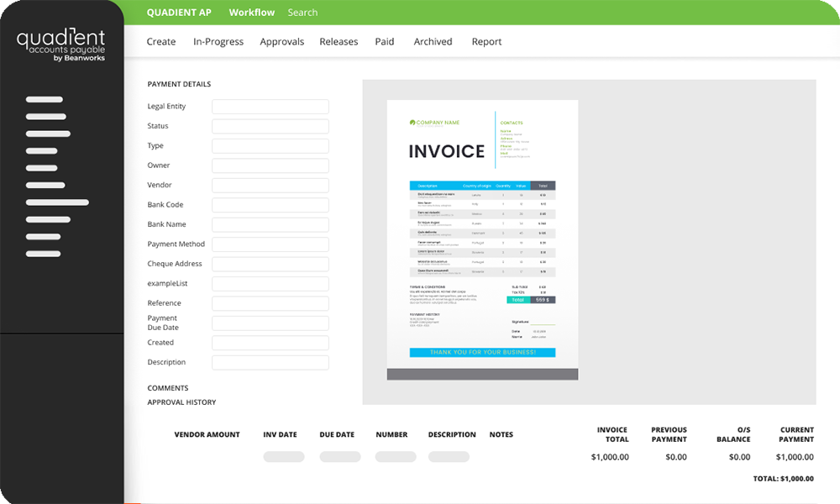
Task: Open the Releases tab
Action: tap(339, 42)
